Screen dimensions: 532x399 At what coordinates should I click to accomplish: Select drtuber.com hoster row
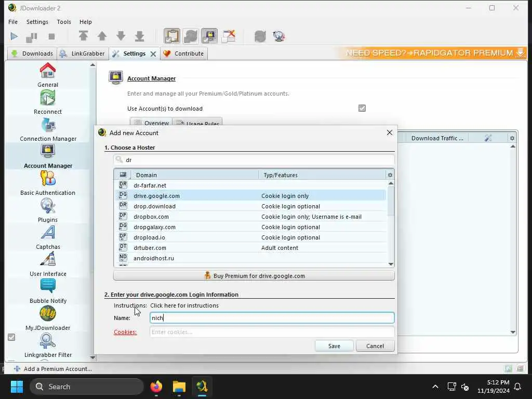click(250, 248)
